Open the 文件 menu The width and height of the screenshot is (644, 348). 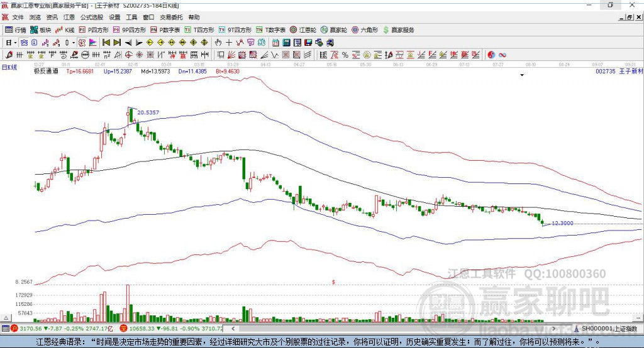(18, 17)
